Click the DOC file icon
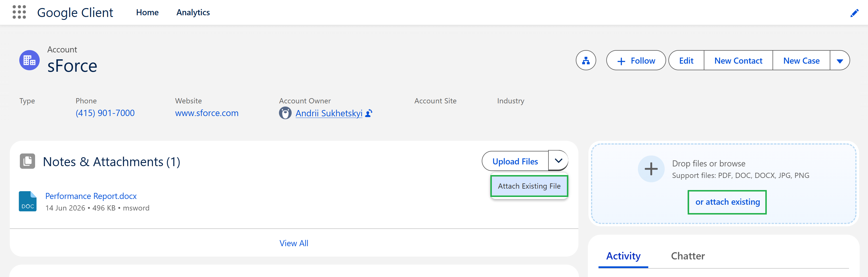 tap(28, 201)
